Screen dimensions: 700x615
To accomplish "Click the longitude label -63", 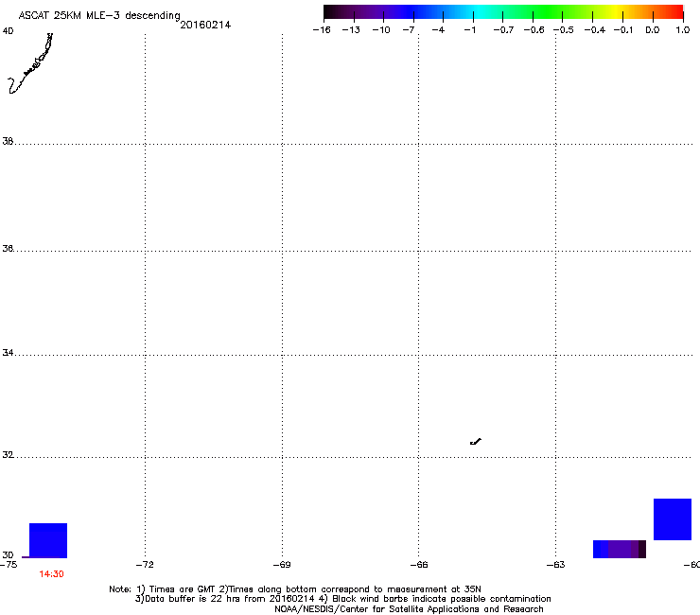I will click(556, 565).
